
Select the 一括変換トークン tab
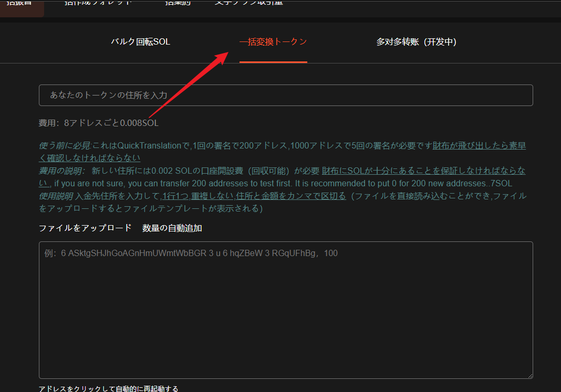273,42
